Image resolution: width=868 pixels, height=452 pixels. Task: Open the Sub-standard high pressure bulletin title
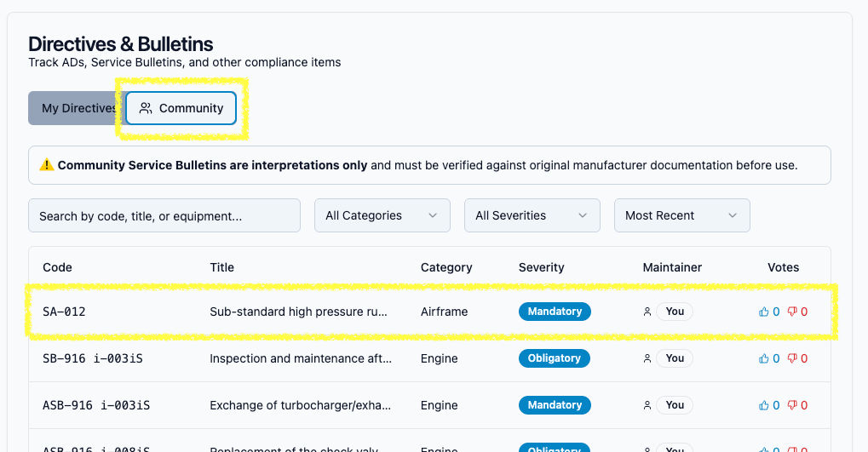[x=298, y=312]
